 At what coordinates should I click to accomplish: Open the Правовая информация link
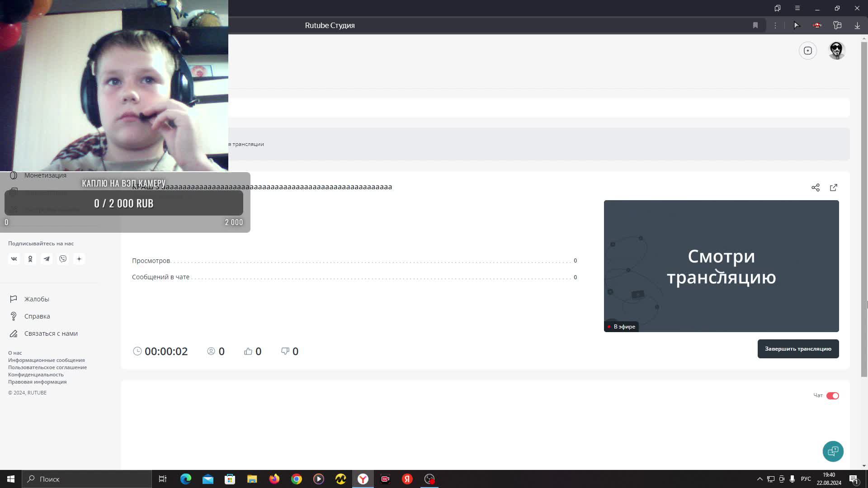click(37, 382)
